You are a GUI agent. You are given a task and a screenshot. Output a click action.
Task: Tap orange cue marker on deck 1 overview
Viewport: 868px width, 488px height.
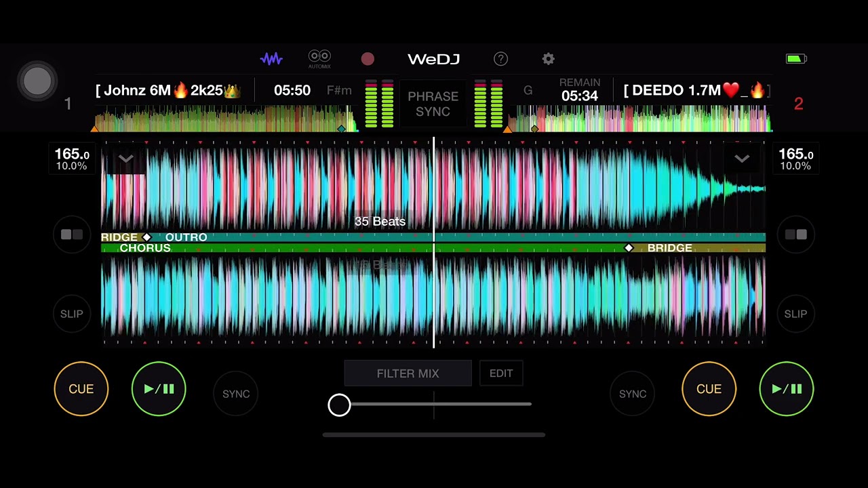coord(94,129)
